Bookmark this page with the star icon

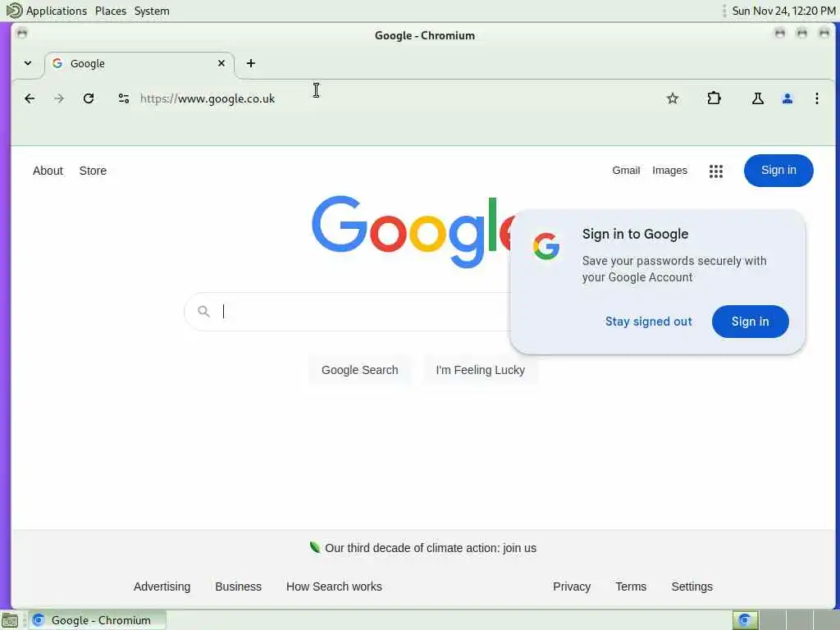click(x=673, y=98)
